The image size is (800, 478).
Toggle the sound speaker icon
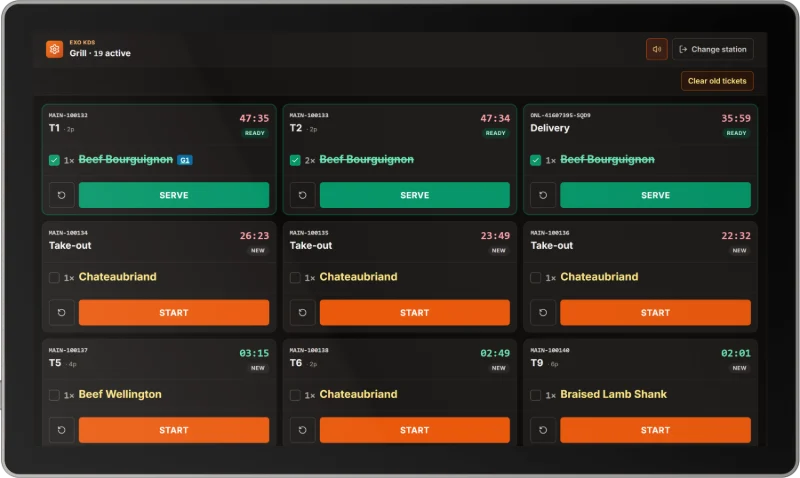657,49
